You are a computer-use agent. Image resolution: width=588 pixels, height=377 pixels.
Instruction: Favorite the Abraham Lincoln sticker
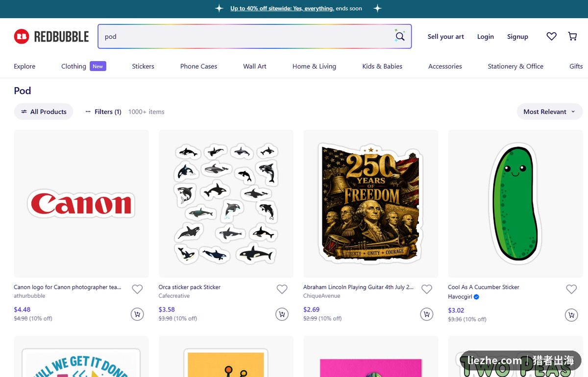click(427, 289)
